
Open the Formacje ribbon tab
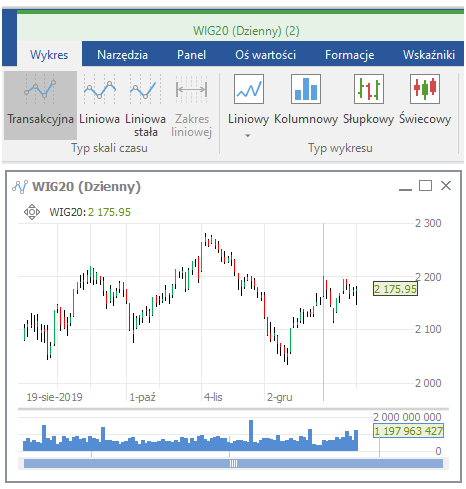click(349, 55)
